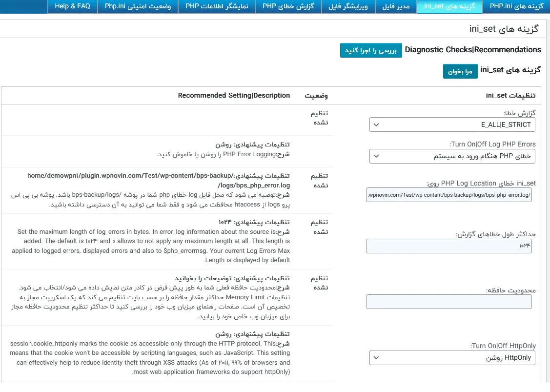
Task: Click the گزینه های ini_set page title
Action: coord(504,29)
